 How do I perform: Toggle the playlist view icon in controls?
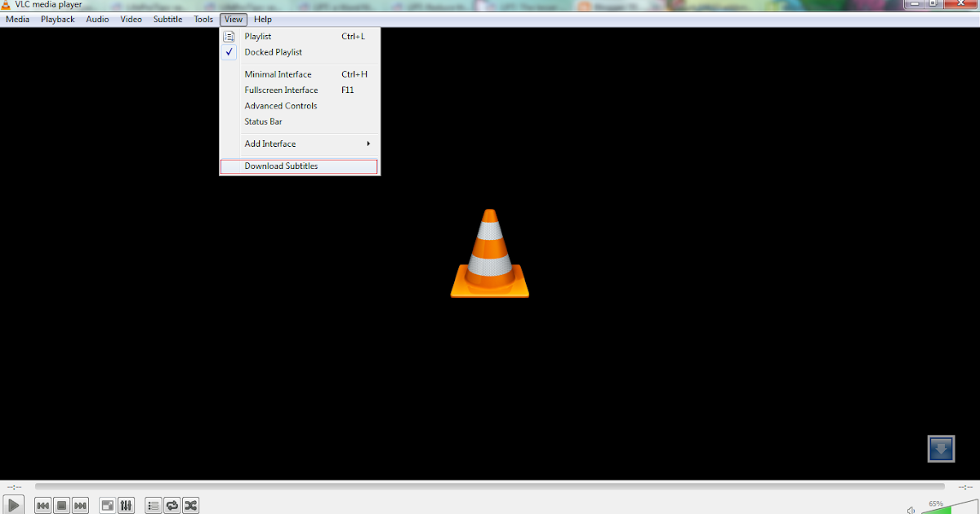pyautogui.click(x=153, y=506)
